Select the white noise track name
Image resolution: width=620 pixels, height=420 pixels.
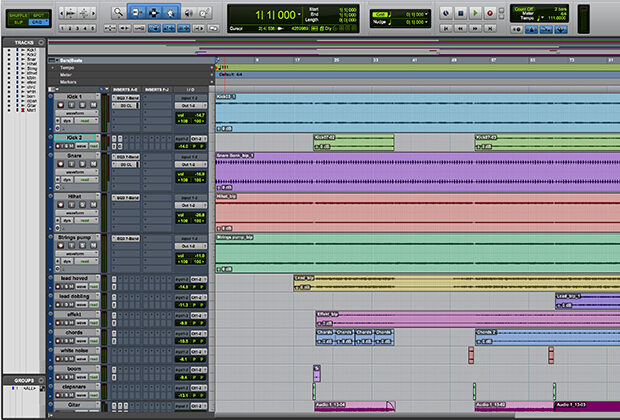pos(75,350)
